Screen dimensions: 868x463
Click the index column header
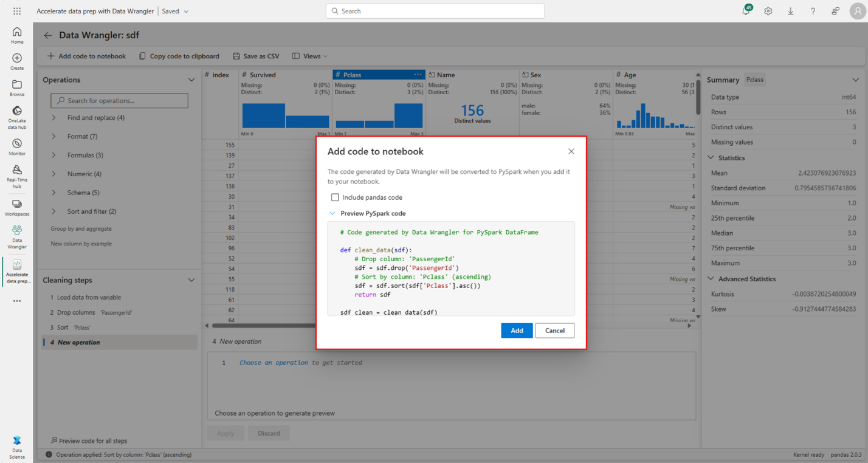click(x=220, y=75)
